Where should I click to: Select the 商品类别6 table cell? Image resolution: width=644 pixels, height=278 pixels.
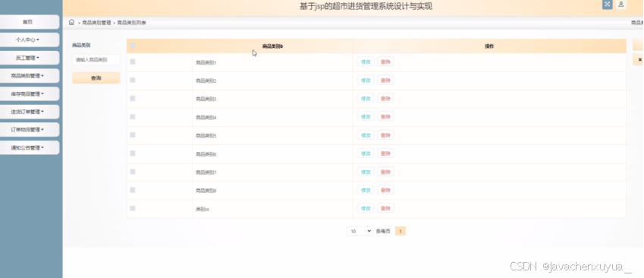[x=272, y=154]
